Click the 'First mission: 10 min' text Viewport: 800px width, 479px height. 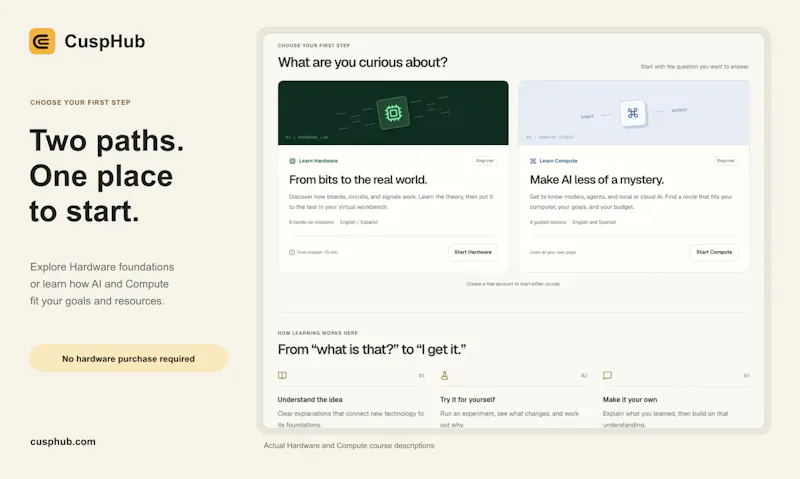pyautogui.click(x=317, y=252)
